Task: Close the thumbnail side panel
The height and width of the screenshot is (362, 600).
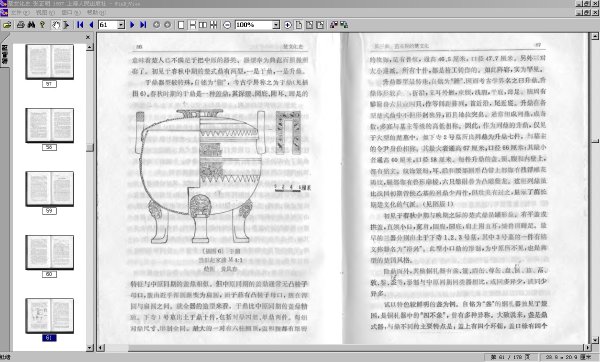Action: click(x=88, y=37)
